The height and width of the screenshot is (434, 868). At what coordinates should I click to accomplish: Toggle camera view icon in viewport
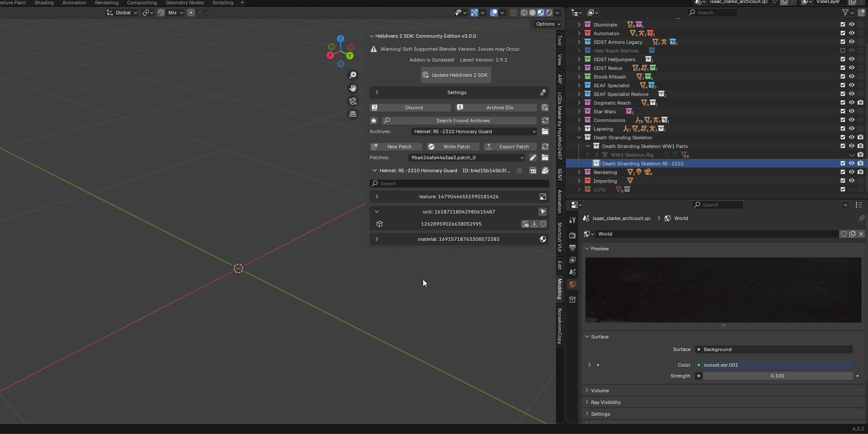point(353,101)
